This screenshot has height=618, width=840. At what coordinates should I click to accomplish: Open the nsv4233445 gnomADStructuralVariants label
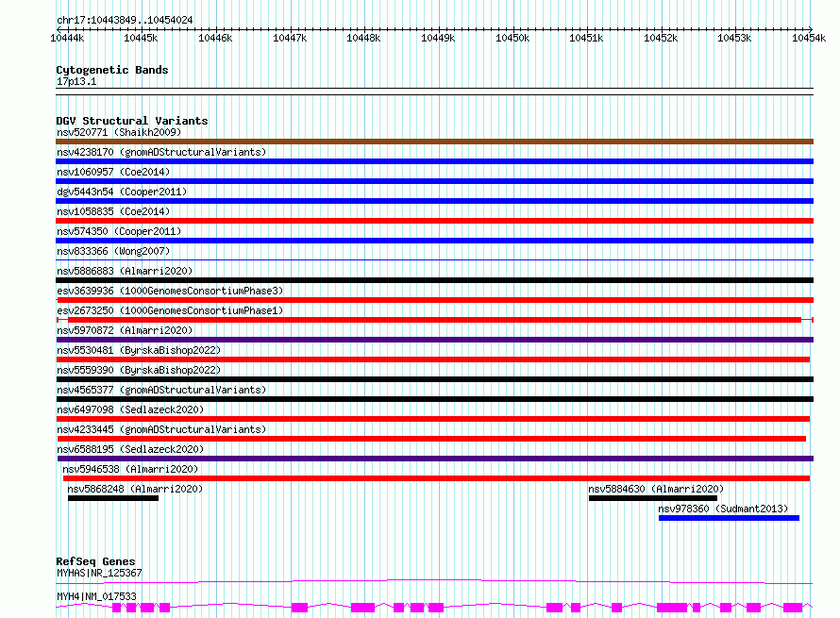pyautogui.click(x=161, y=429)
